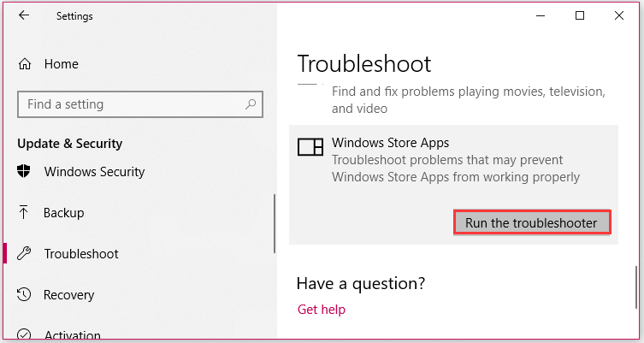Select the Activation checkmark icon
The width and height of the screenshot is (644, 343).
pyautogui.click(x=24, y=334)
